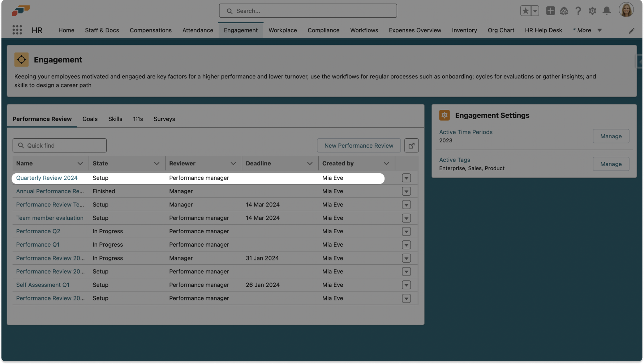Open the settings gear icon
This screenshot has width=644, height=364.
(592, 11)
